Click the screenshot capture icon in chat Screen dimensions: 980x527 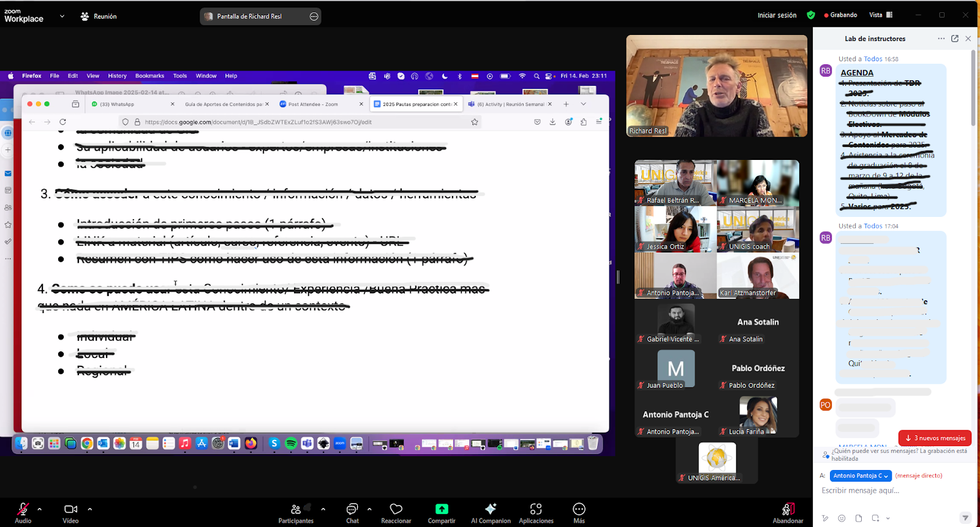coord(875,518)
